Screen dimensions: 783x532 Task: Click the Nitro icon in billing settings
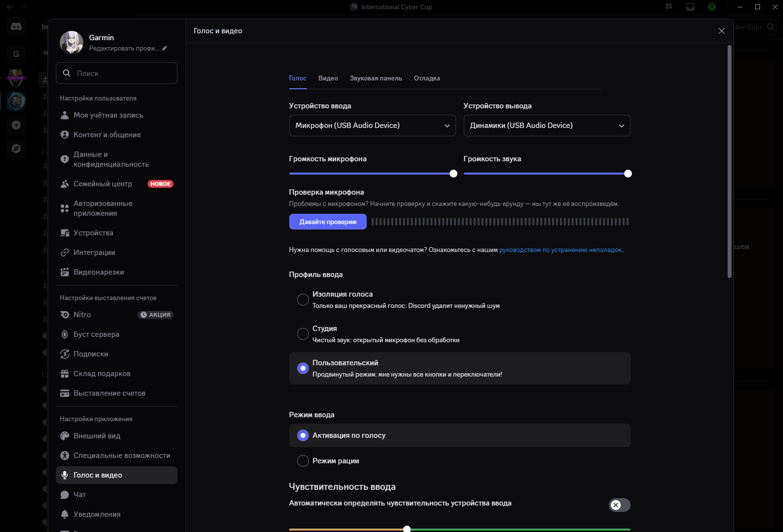[64, 315]
